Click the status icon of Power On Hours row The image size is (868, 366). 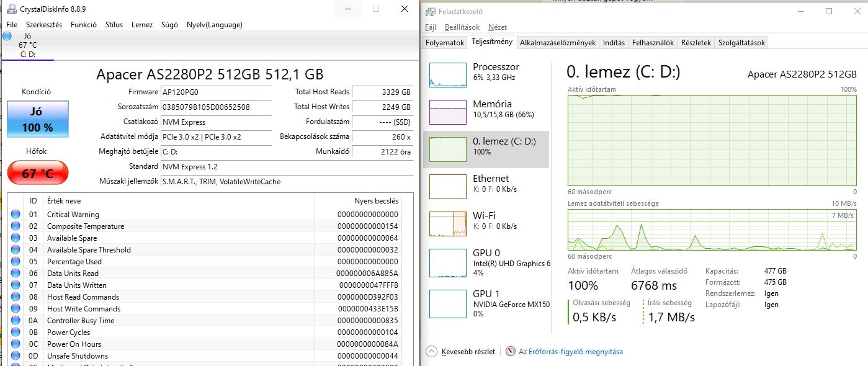click(16, 344)
